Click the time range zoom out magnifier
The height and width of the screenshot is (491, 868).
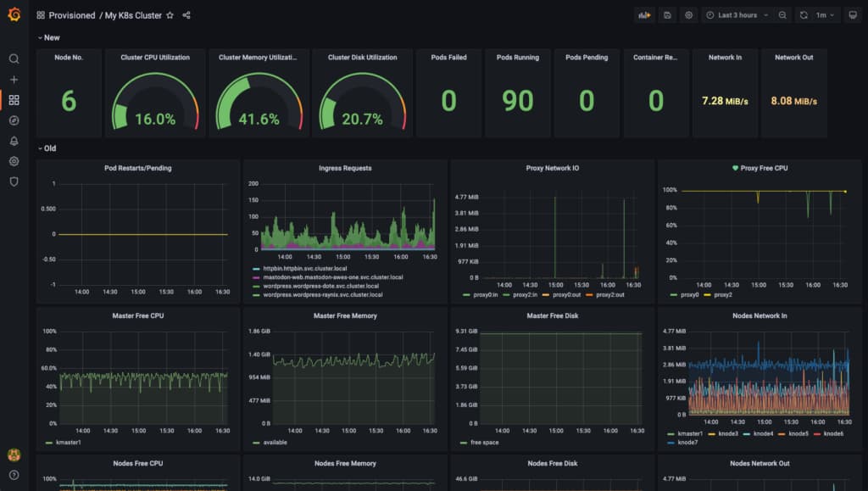[782, 14]
